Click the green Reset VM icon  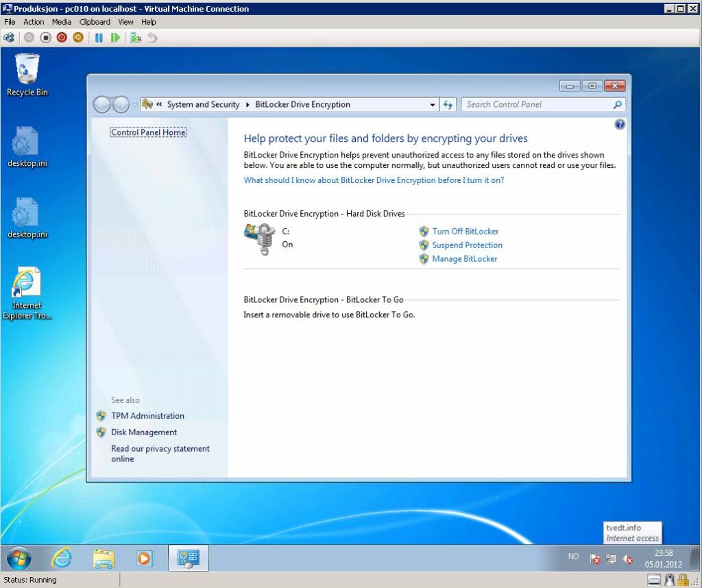click(x=115, y=38)
